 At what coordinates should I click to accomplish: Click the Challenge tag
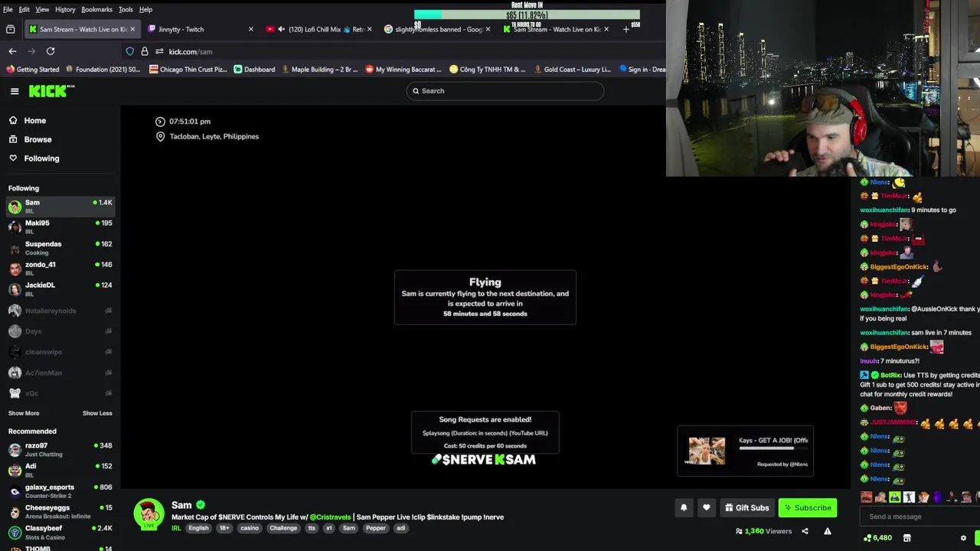point(283,528)
